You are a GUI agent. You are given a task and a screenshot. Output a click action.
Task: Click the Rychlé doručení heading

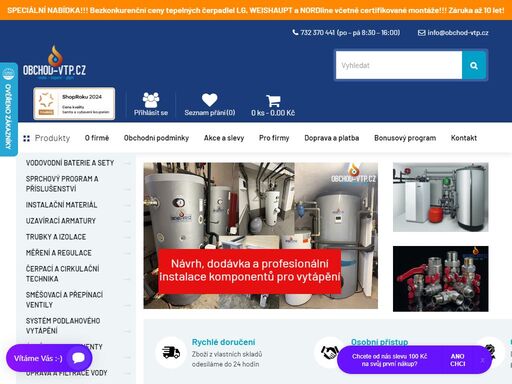[223, 342]
